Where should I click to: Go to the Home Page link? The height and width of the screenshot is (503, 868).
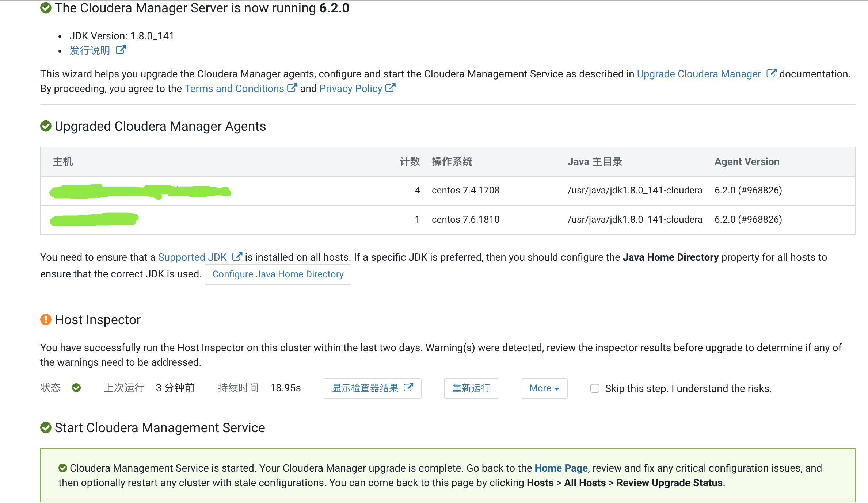point(561,468)
